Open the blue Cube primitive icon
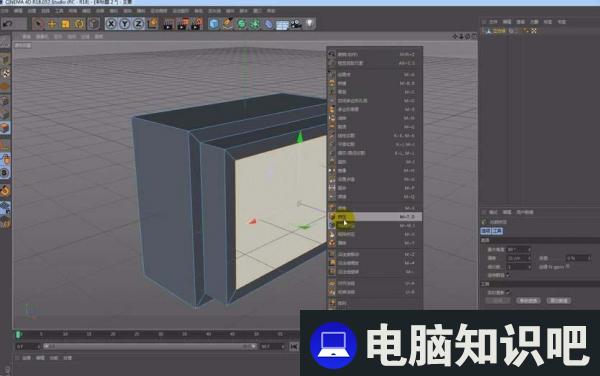Viewport: 600px width, 376px height. point(214,24)
